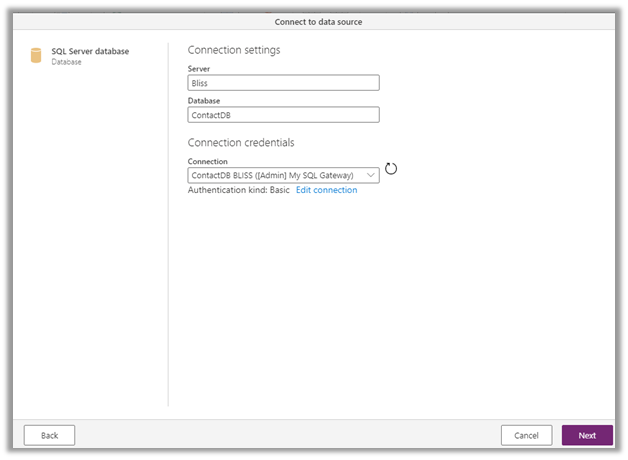Click the Edit connection link

click(326, 190)
